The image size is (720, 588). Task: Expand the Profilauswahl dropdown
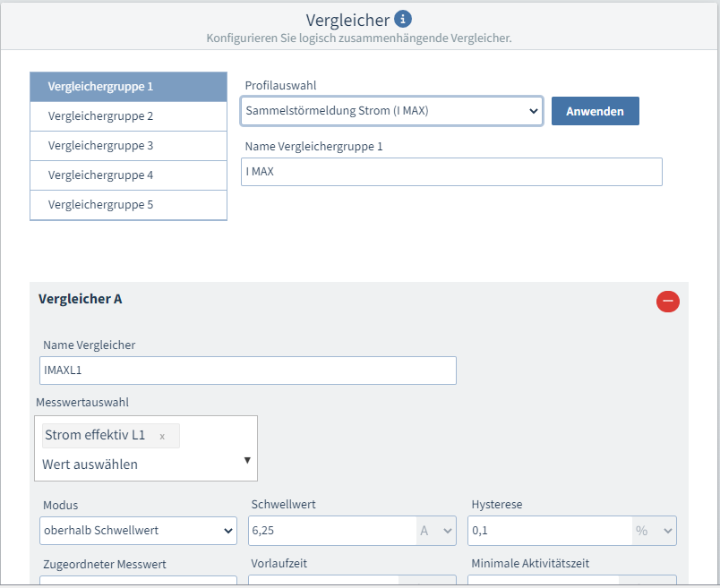click(x=391, y=111)
